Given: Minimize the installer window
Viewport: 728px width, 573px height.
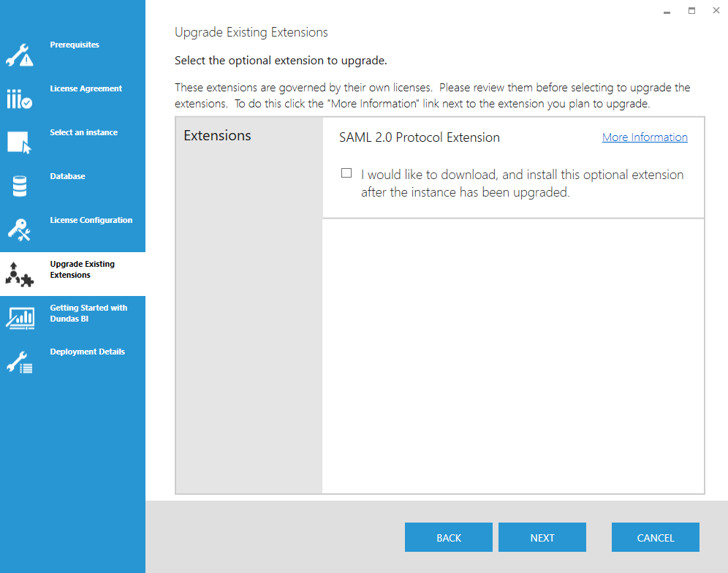Looking at the screenshot, I should pos(667,11).
